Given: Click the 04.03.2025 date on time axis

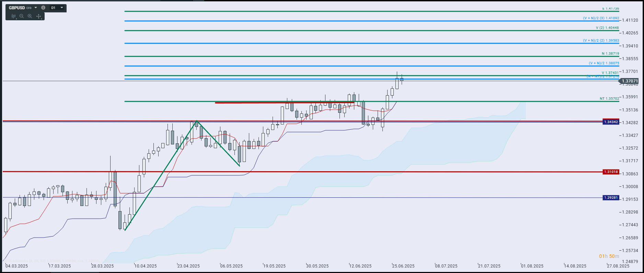Looking at the screenshot, I should click(x=16, y=266).
